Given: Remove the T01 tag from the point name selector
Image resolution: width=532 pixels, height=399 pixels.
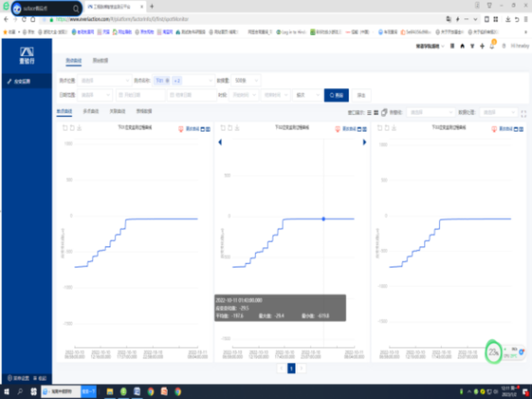Looking at the screenshot, I should pyautogui.click(x=167, y=81).
